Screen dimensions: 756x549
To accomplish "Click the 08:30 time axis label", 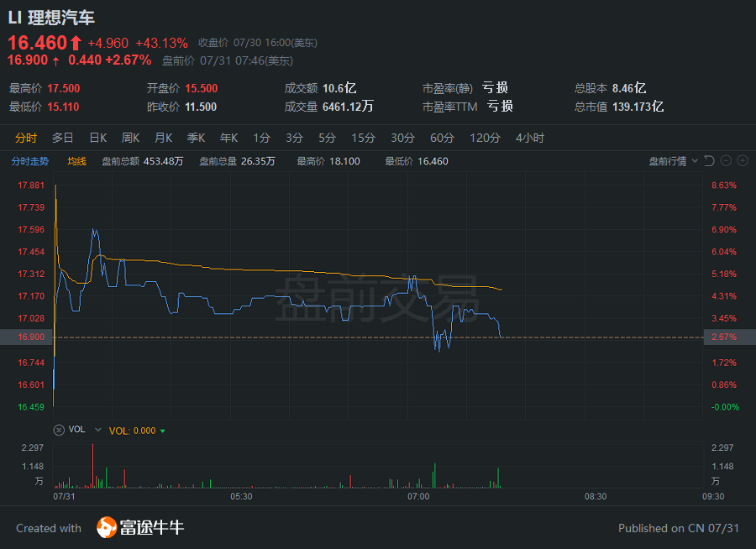I will 596,496.
